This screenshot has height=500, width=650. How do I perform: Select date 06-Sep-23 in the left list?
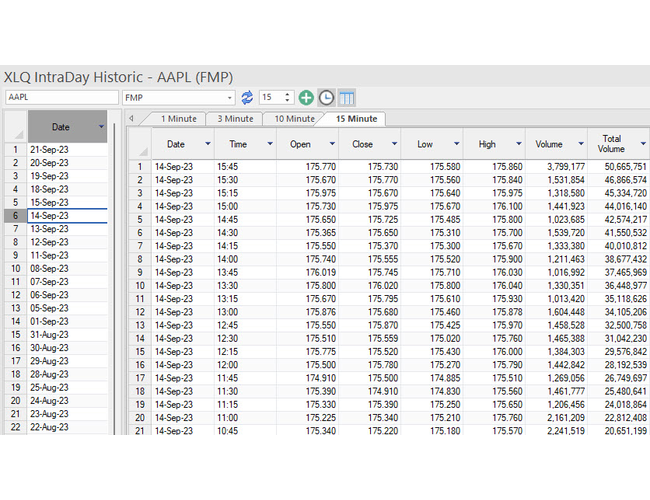67,295
